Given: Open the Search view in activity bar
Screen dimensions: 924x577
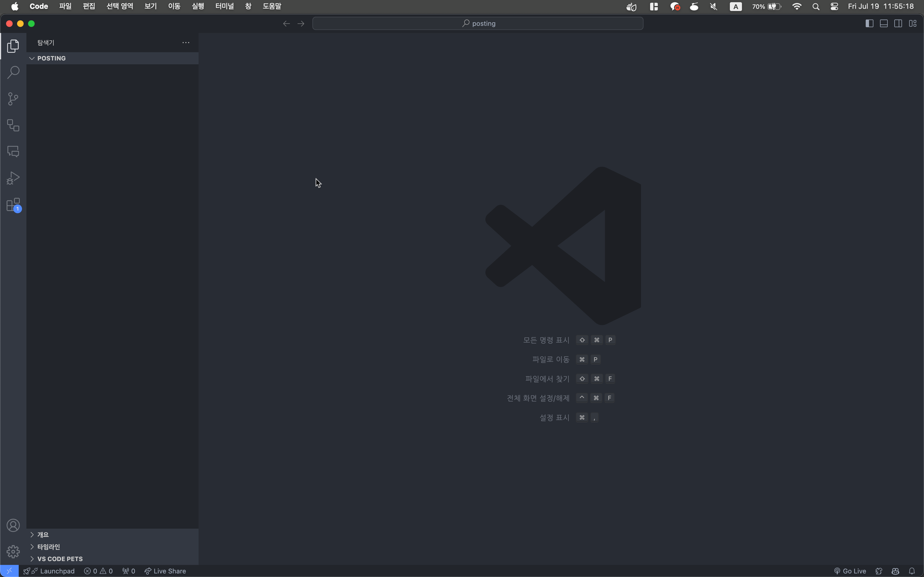Looking at the screenshot, I should coord(13,72).
